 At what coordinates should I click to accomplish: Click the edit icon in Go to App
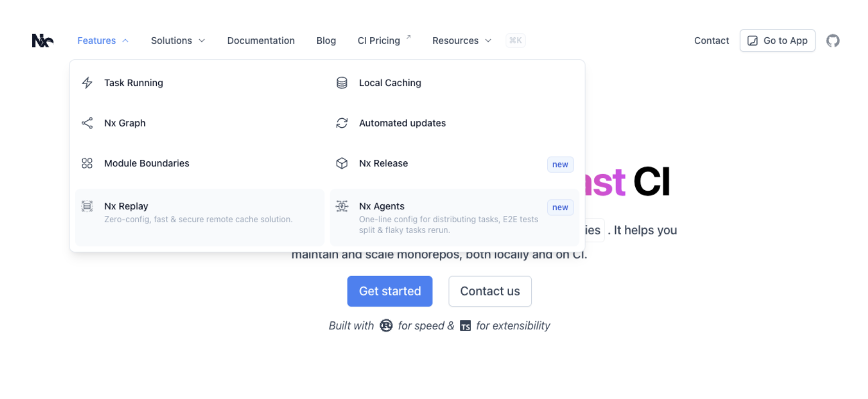[x=753, y=41]
